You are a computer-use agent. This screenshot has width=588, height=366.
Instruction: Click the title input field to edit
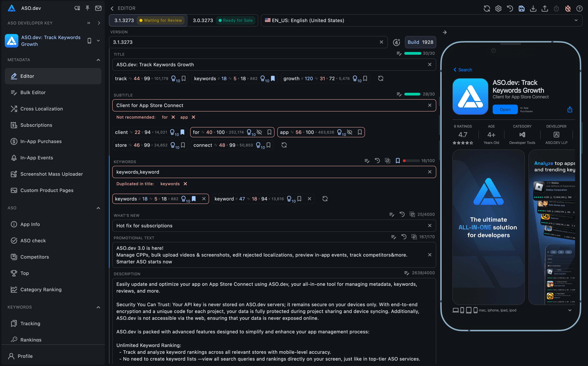pos(274,65)
